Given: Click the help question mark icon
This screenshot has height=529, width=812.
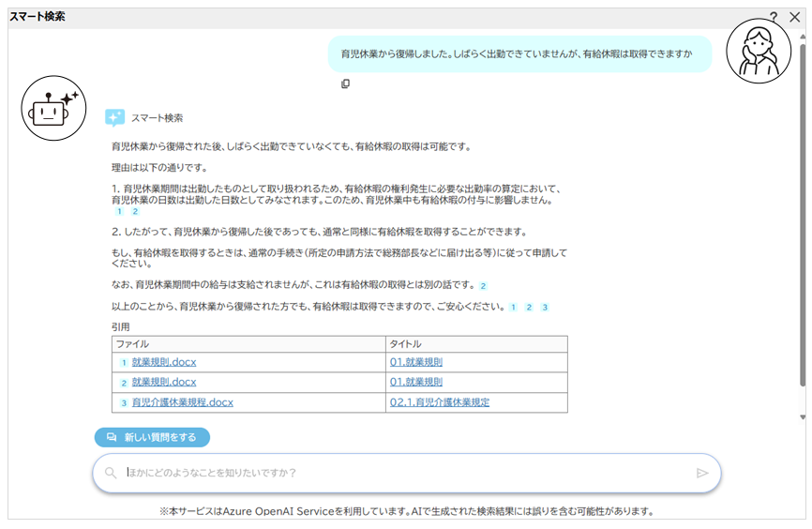Looking at the screenshot, I should coord(774,17).
